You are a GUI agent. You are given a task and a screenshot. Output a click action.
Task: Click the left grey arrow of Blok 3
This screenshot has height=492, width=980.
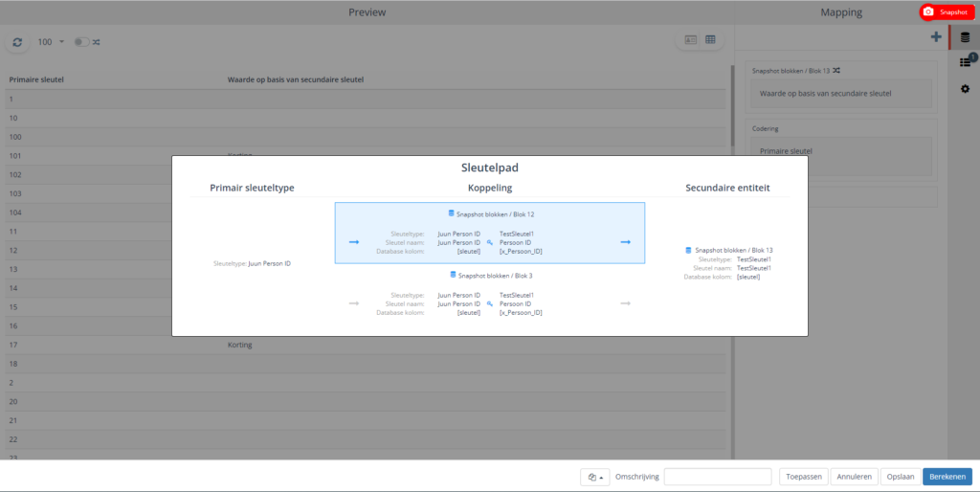tap(354, 303)
